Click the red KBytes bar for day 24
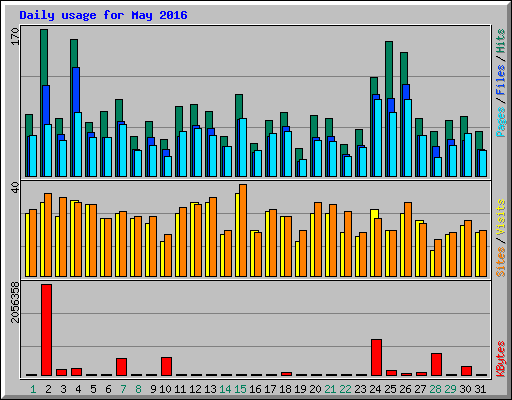 (376, 357)
